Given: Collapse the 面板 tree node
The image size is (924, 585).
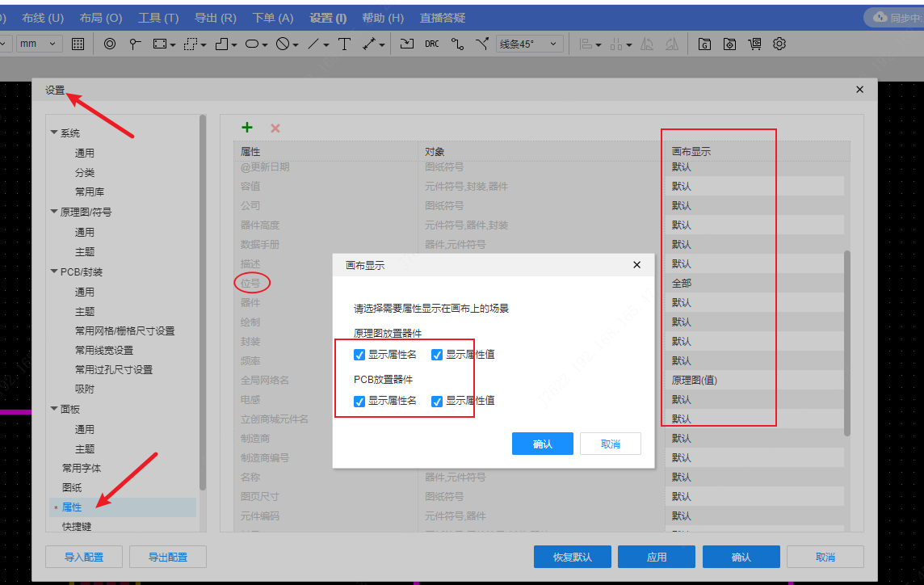Looking at the screenshot, I should [54, 408].
